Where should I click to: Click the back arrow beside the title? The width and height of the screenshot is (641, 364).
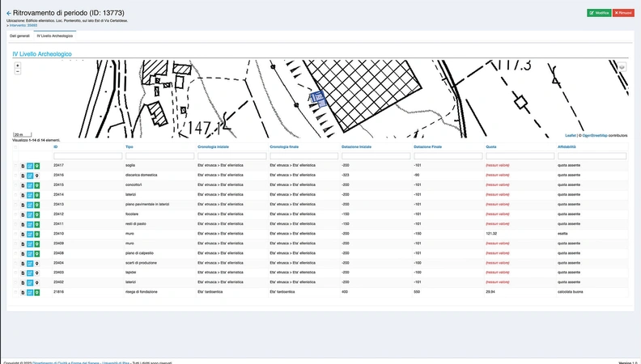click(8, 13)
